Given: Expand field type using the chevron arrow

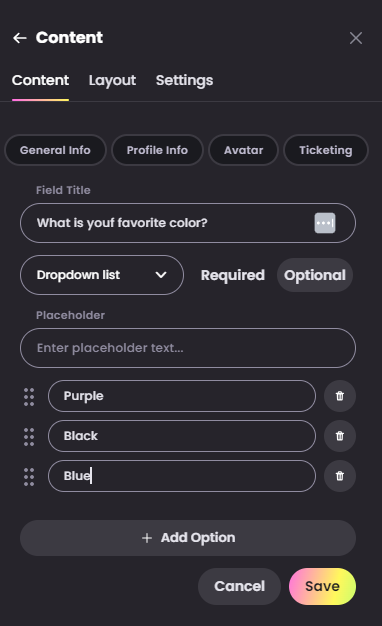Looking at the screenshot, I should pos(161,275).
